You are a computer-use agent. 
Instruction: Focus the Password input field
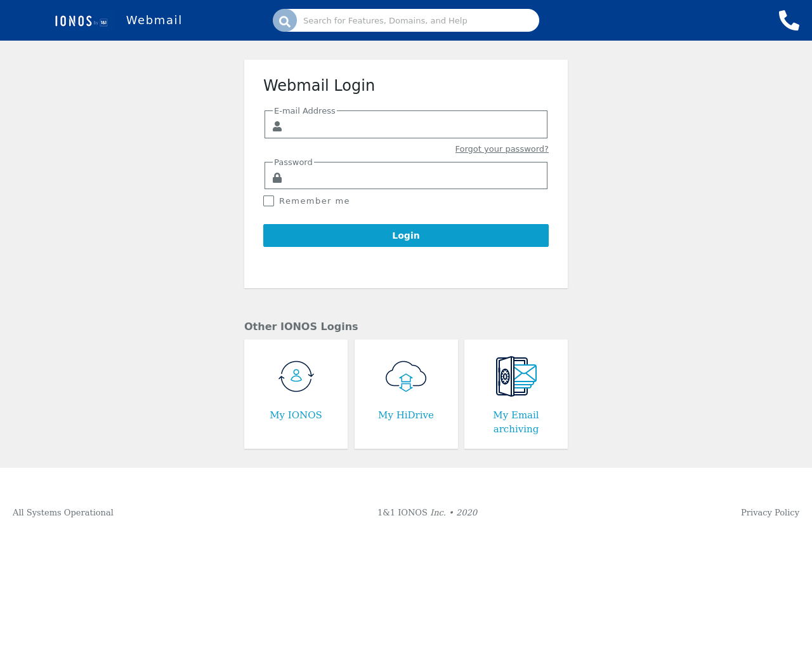[406, 176]
